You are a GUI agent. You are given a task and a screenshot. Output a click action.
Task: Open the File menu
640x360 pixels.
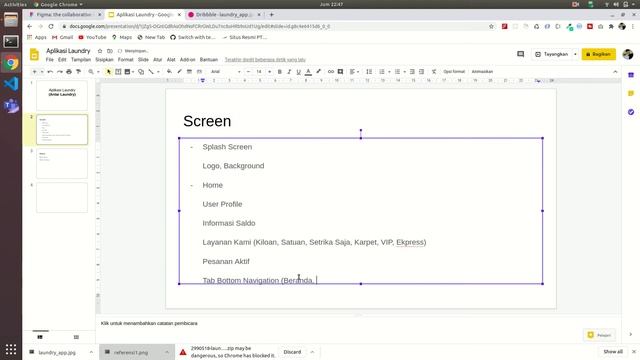(49, 60)
